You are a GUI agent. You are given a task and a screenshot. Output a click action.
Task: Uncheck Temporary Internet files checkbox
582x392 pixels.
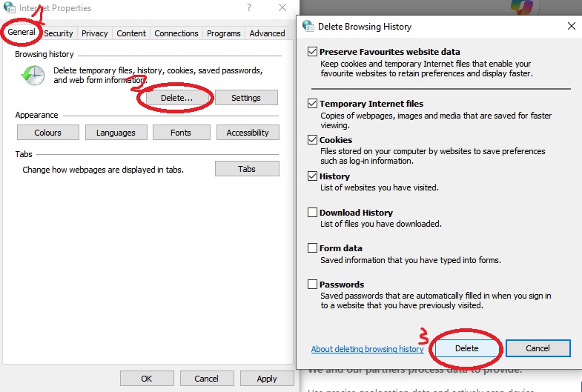[313, 104]
